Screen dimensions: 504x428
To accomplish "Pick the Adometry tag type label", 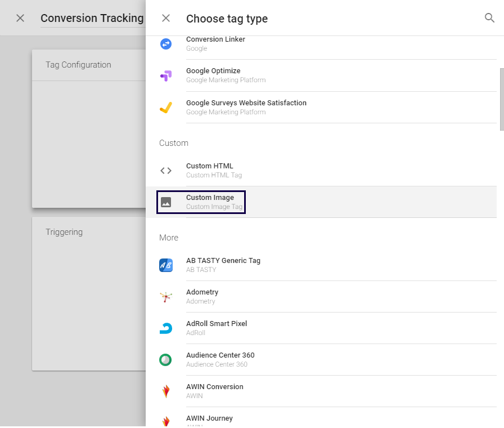I will (x=202, y=292).
